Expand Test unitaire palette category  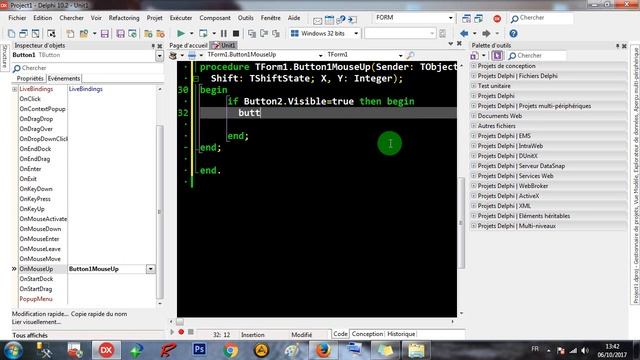473,86
